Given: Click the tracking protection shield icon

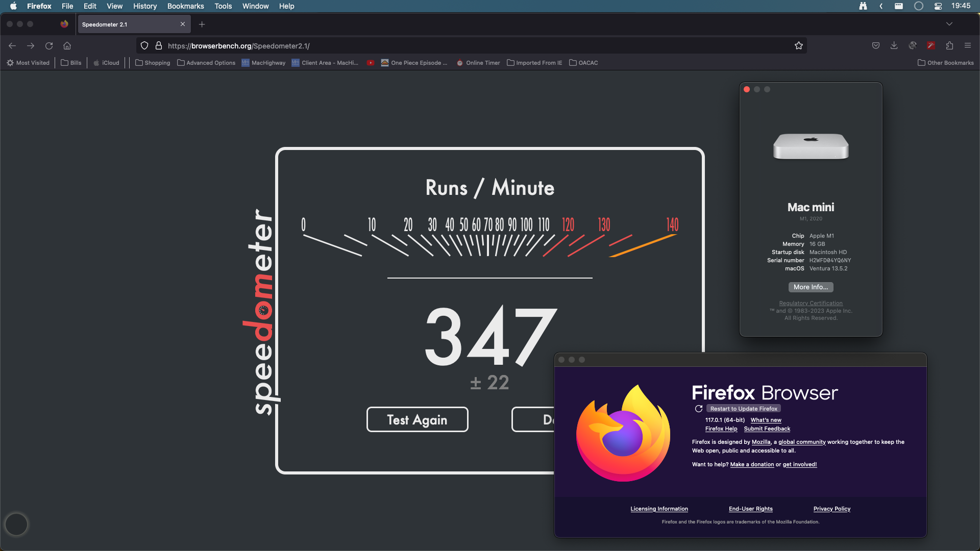Looking at the screenshot, I should (x=144, y=46).
